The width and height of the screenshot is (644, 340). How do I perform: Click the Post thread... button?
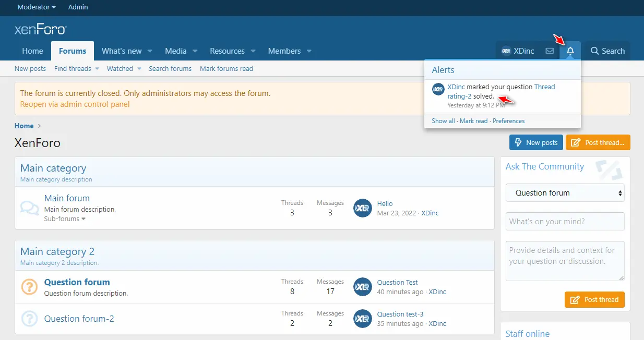click(598, 142)
